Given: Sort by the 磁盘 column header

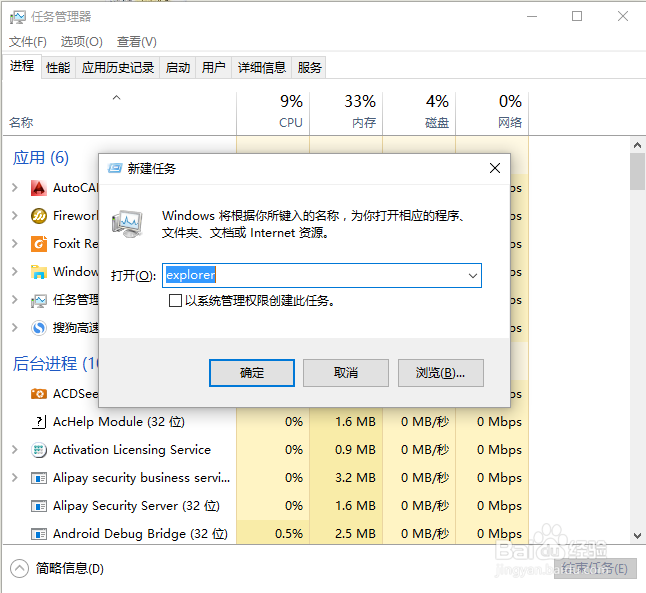Looking at the screenshot, I should coord(419,113).
